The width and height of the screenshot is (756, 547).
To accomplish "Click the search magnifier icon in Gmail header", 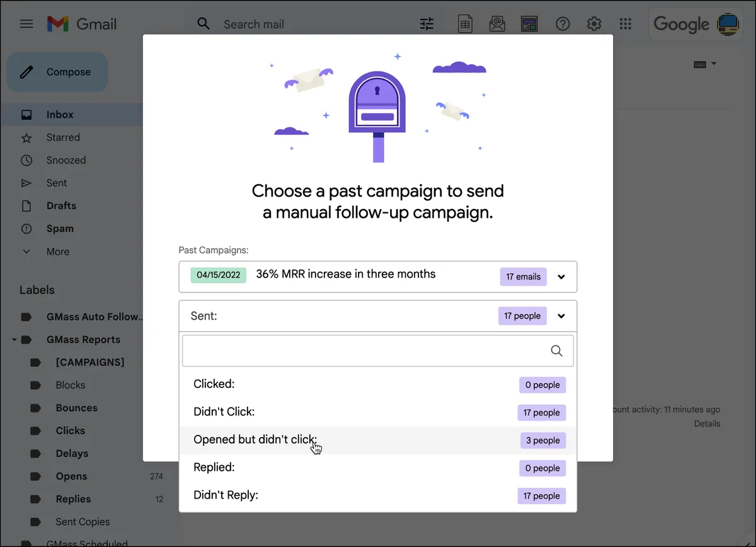I will coord(203,24).
